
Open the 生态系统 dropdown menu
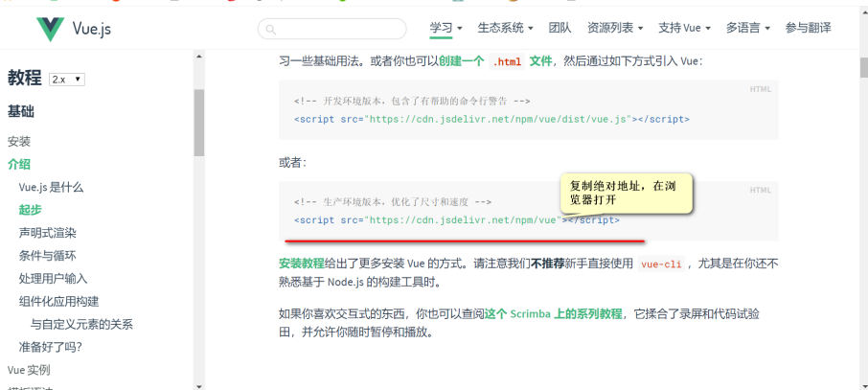[x=505, y=28]
